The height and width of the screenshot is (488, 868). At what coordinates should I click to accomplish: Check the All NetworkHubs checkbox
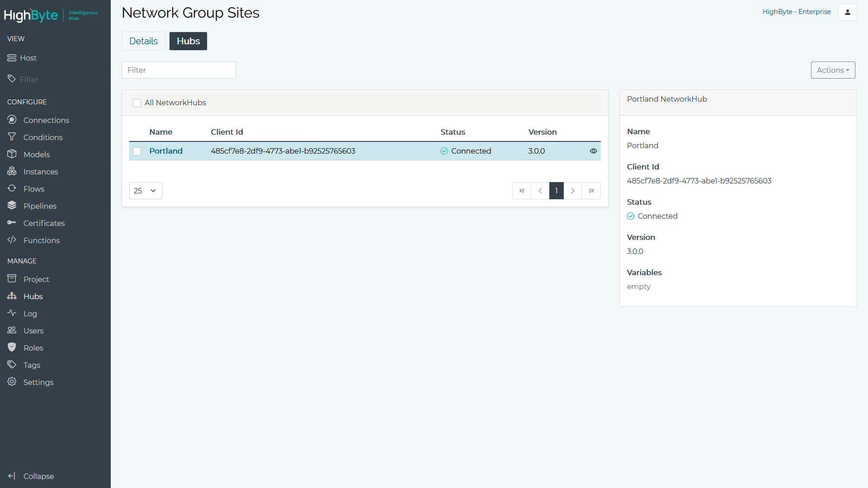click(x=137, y=103)
